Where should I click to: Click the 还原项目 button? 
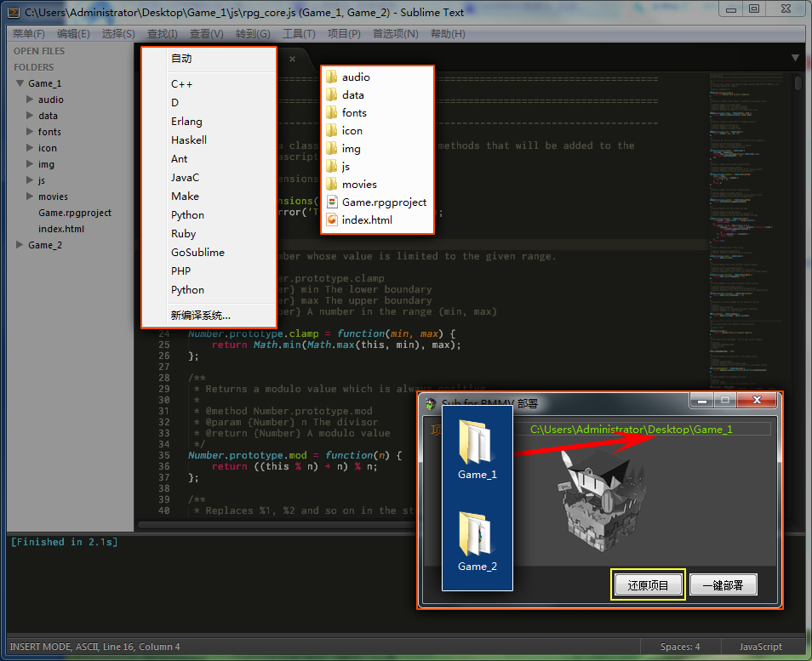648,585
